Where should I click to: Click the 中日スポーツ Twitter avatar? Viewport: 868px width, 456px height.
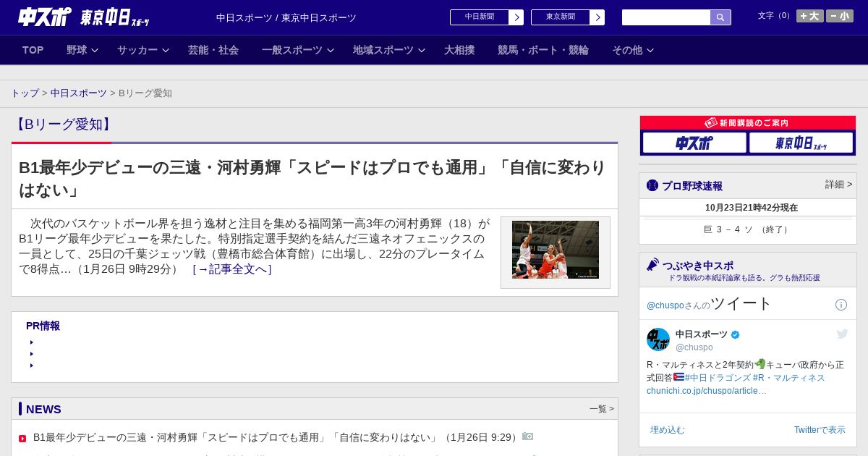[658, 339]
